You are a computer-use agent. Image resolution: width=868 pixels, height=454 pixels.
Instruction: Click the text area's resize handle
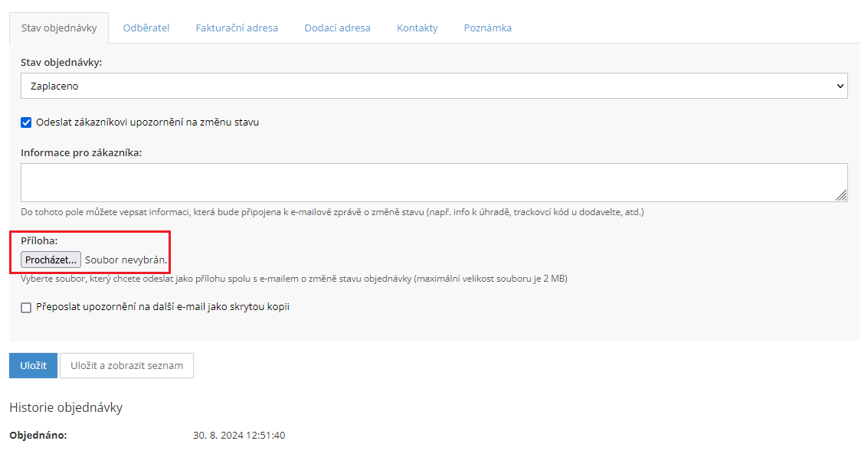pos(841,195)
